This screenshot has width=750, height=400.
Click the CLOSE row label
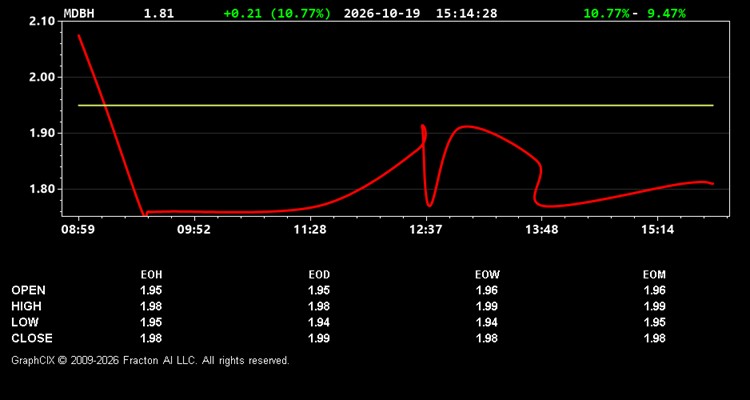32,338
